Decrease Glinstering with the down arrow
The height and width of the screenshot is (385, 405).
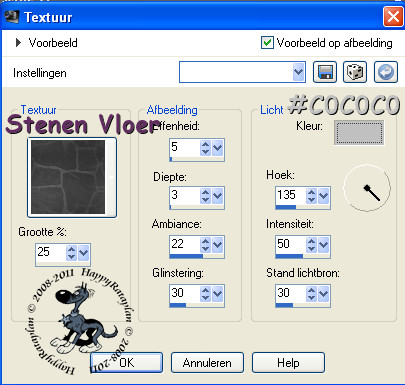pos(205,298)
